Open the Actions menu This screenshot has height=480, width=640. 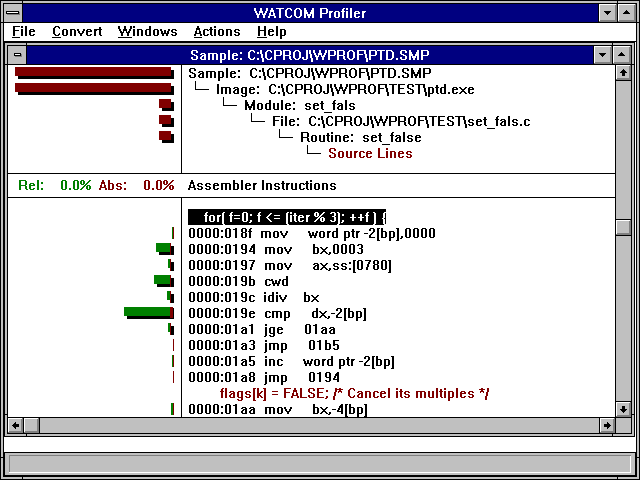[217, 32]
